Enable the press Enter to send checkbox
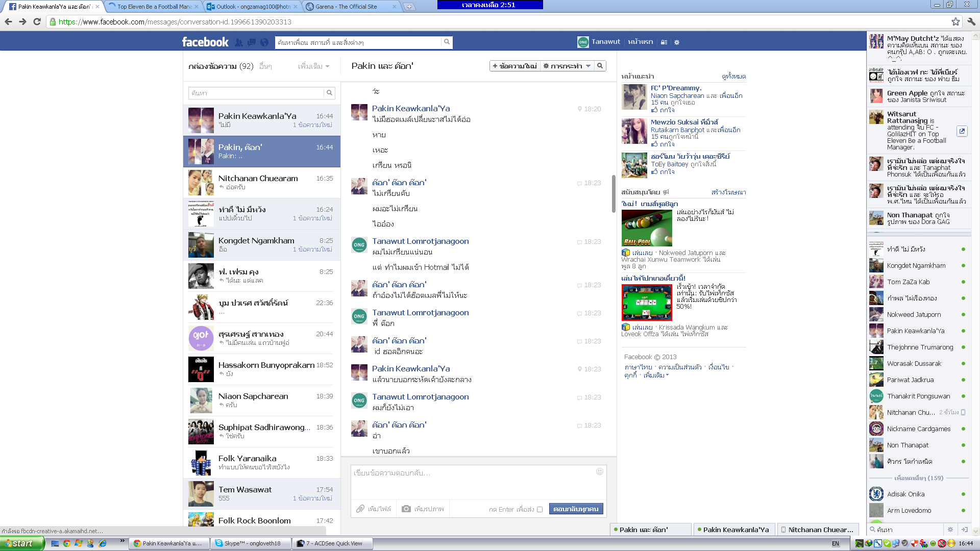This screenshot has width=980, height=551. pos(540,509)
